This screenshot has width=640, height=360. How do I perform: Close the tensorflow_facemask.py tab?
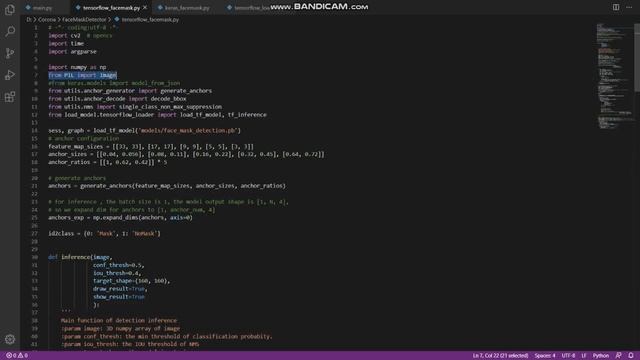coord(145,8)
